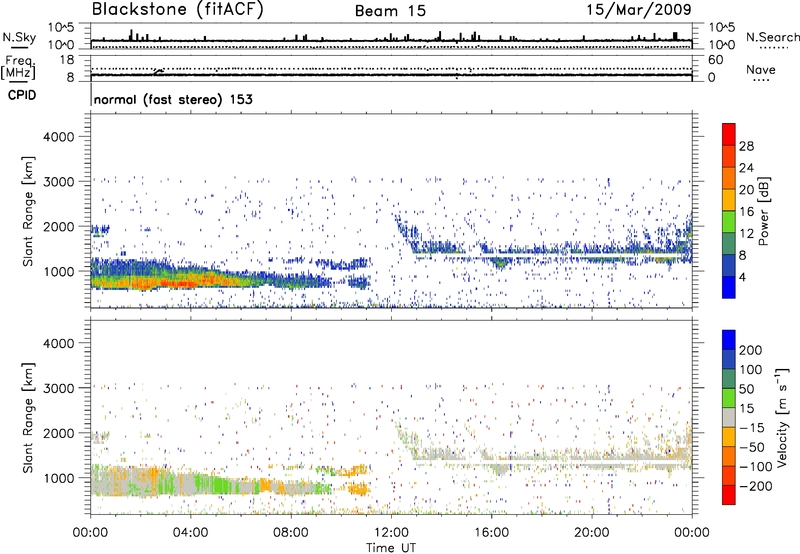Click the "18" frequency axis tick label
This screenshot has height=554, width=800.
coord(67,60)
